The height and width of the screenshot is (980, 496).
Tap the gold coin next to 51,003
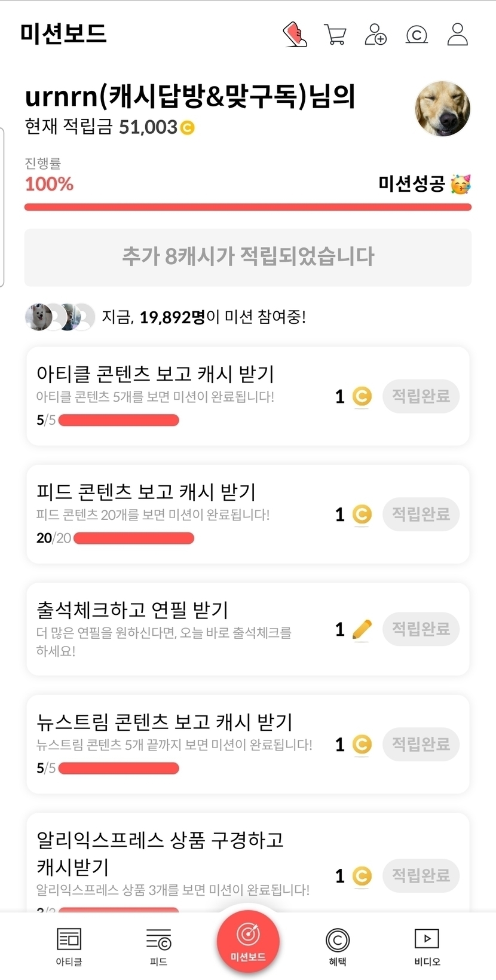click(x=188, y=127)
